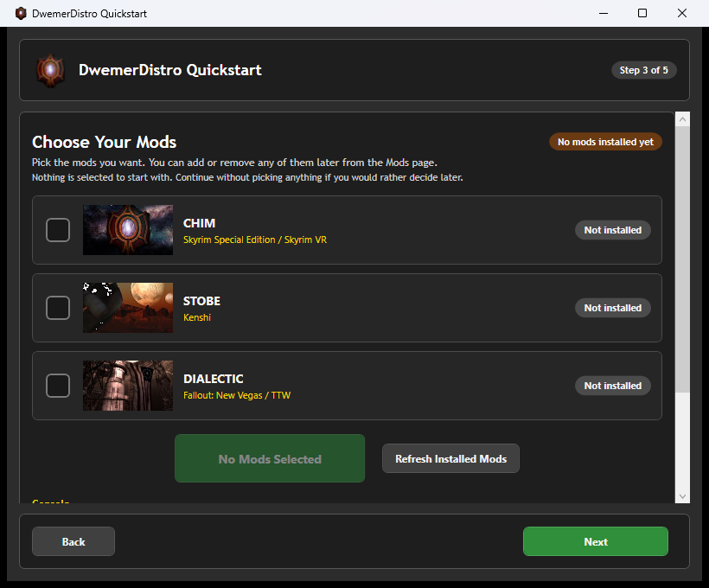The width and height of the screenshot is (709, 588).
Task: Click the No Mods Selected button
Action: 270,458
